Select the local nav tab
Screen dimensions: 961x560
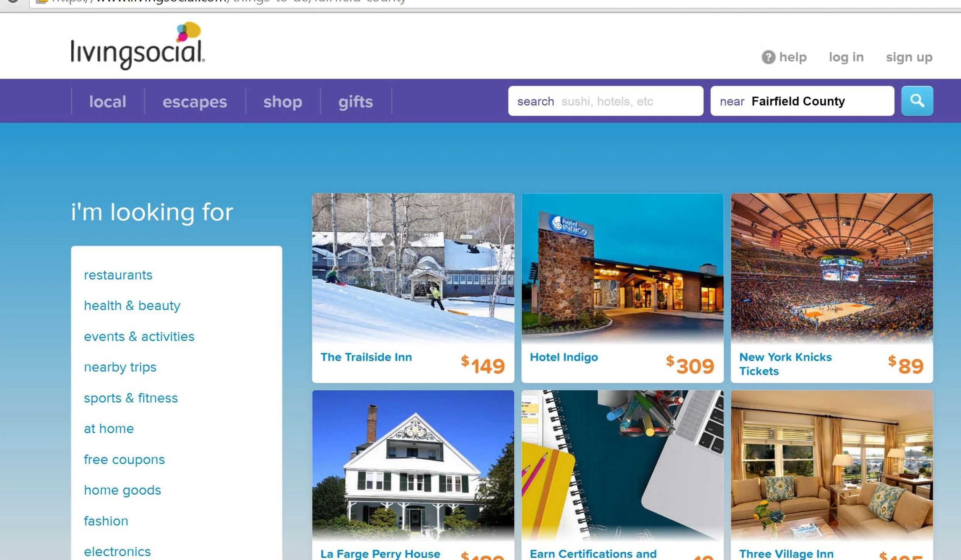click(x=108, y=101)
